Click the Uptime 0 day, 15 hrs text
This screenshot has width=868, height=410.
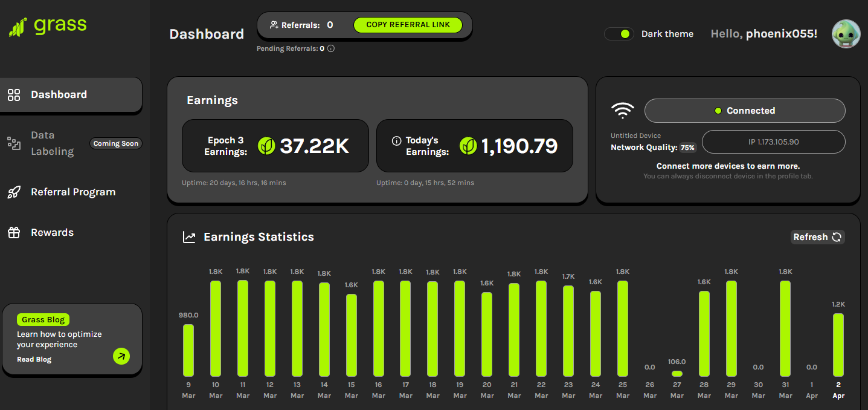coord(425,183)
